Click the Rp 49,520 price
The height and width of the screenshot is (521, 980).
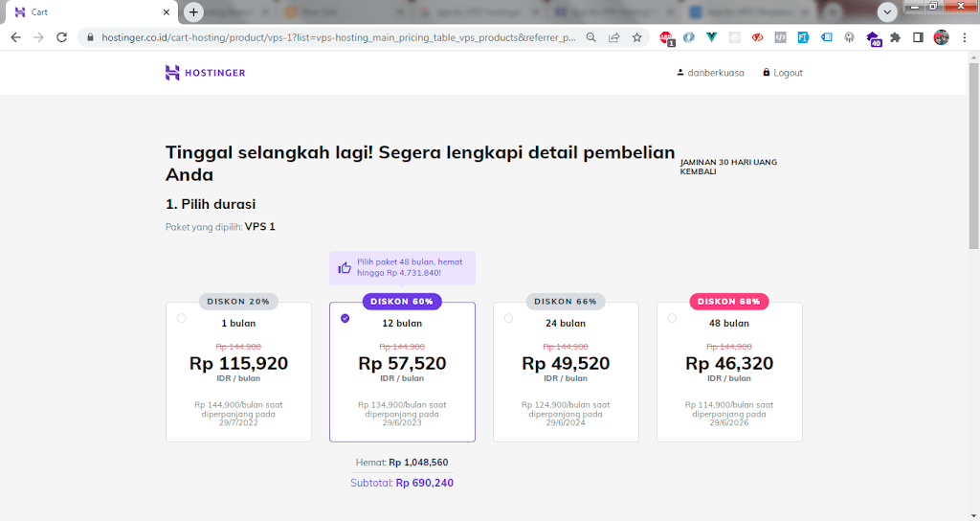click(x=566, y=363)
